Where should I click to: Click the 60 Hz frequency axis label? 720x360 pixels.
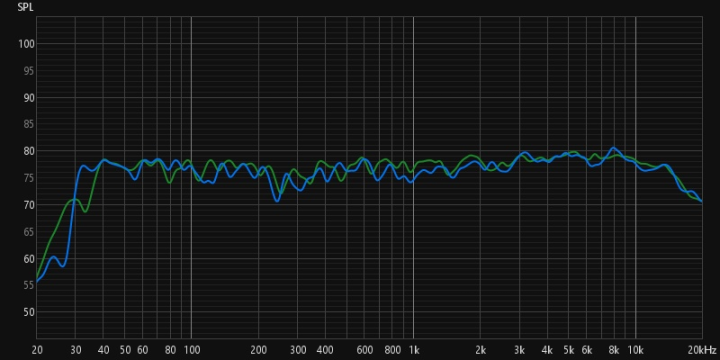click(143, 350)
